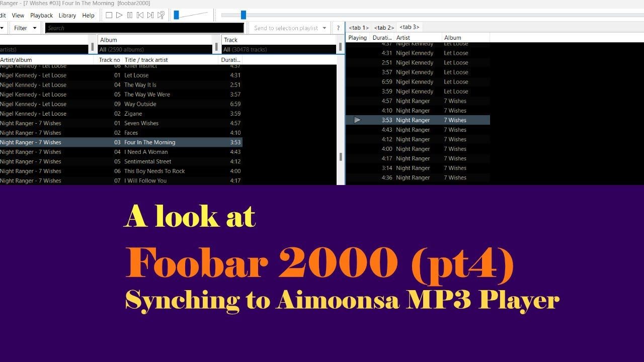Viewport: 644px width, 362px height.
Task: Click the Track filter panel scrollbar
Action: pos(341,47)
